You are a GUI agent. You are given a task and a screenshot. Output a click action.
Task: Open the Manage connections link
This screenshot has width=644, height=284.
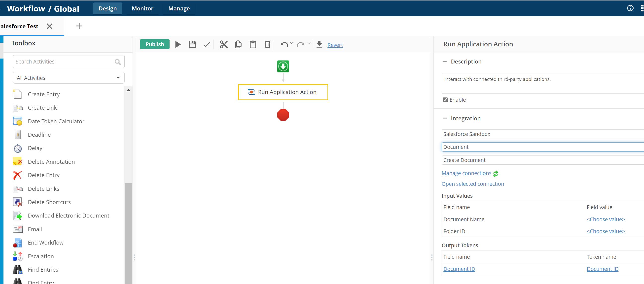pos(466,173)
